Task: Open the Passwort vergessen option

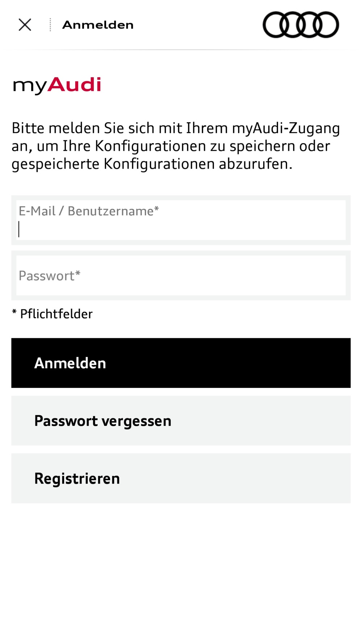Action: pyautogui.click(x=181, y=421)
